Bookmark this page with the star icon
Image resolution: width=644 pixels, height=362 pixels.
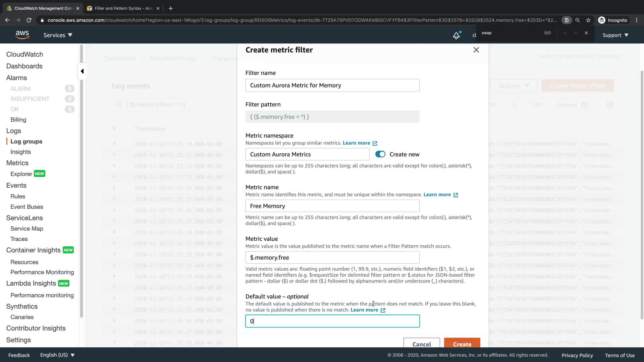tap(588, 20)
